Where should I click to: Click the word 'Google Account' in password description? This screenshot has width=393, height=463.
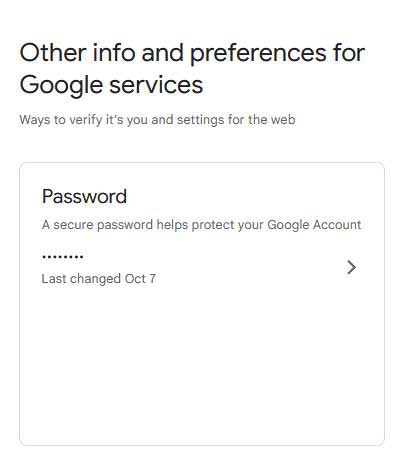pyautogui.click(x=314, y=225)
